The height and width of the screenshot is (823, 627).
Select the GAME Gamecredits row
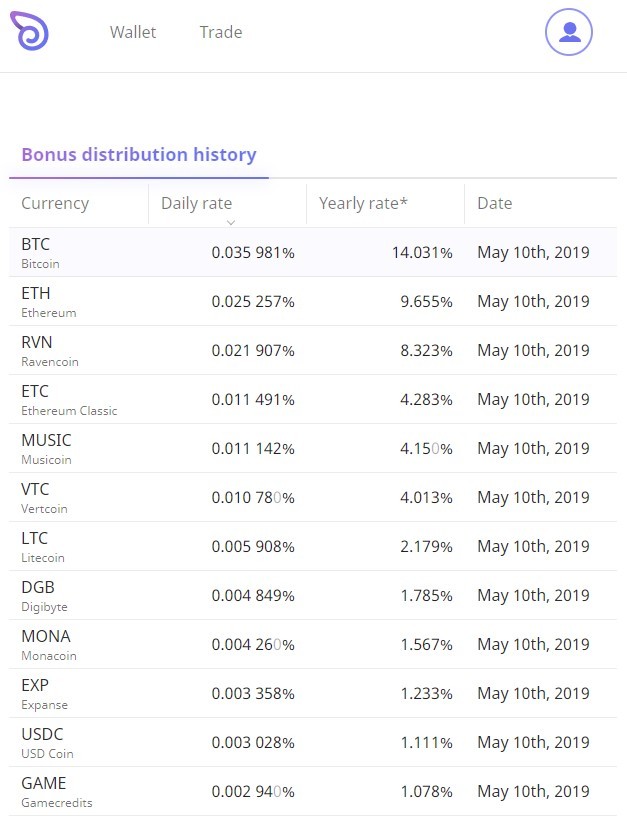(313, 791)
